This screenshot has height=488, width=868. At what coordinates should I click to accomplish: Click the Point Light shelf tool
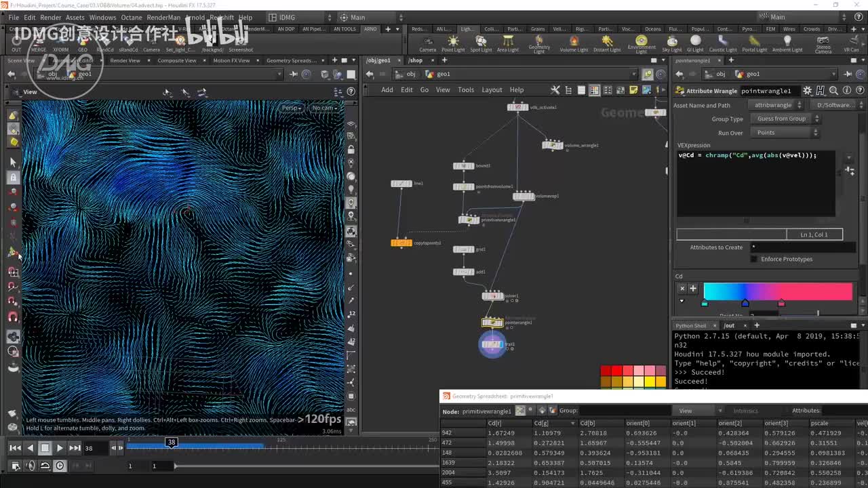(x=453, y=43)
